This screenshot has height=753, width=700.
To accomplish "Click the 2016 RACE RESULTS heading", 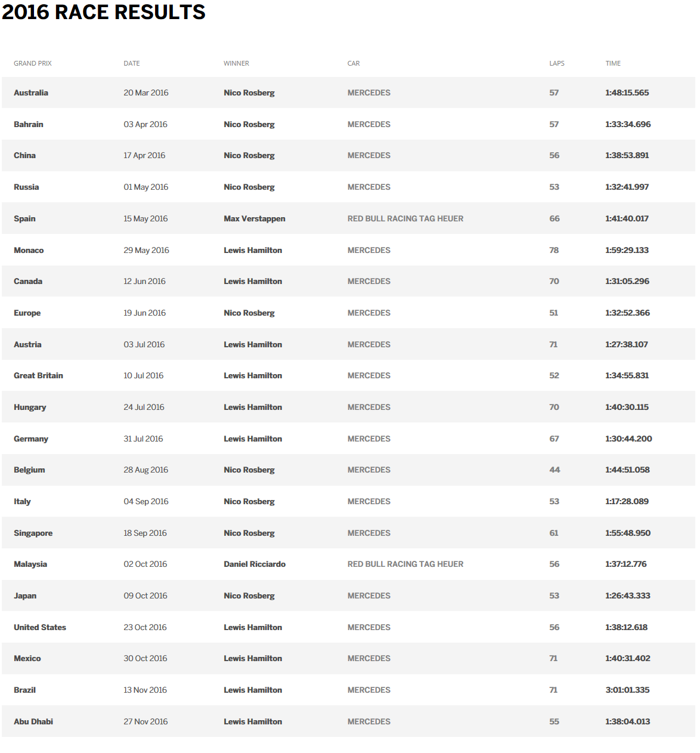I will pyautogui.click(x=104, y=12).
